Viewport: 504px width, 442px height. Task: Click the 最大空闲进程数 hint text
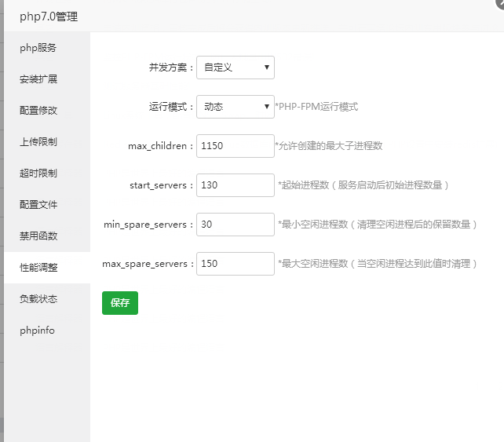(378, 264)
